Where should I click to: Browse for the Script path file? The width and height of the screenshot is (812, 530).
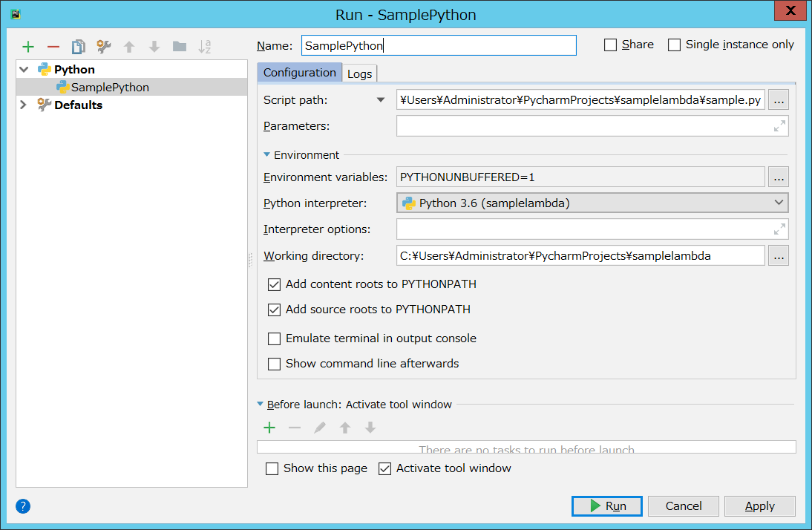pyautogui.click(x=778, y=99)
